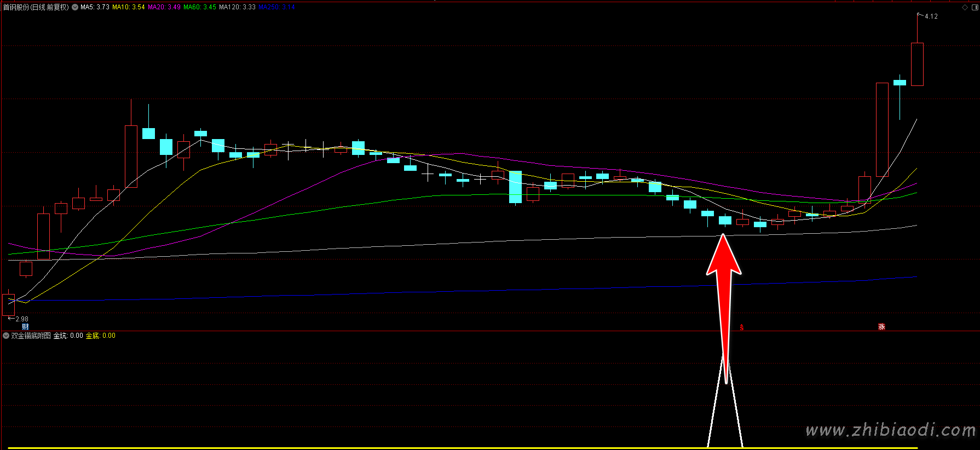Select the yellow MA10: 3.54 label

129,7
